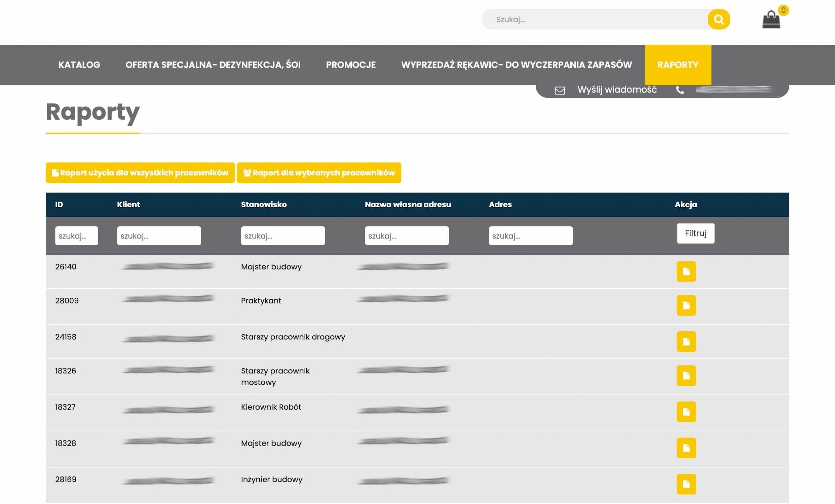Open the shopping cart icon
This screenshot has height=504, width=835.
(771, 19)
